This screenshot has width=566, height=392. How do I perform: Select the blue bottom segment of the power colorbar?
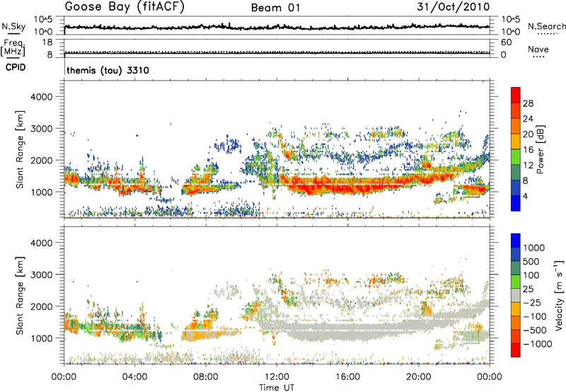click(516, 204)
